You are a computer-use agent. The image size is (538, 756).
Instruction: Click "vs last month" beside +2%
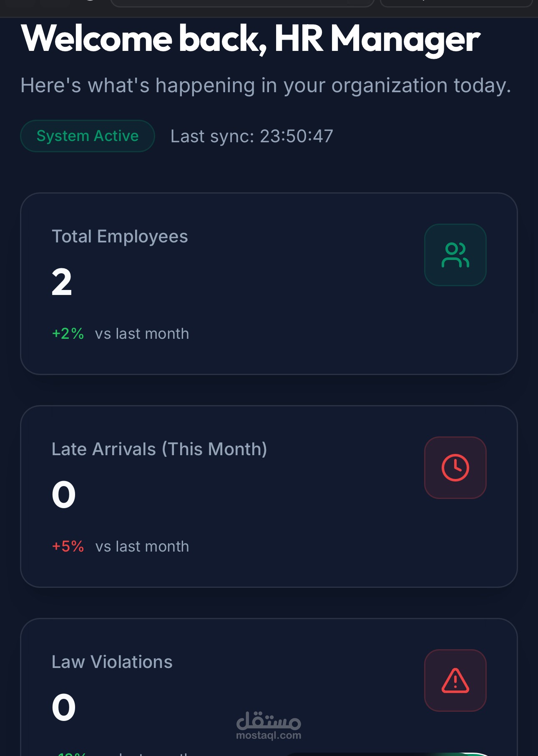[142, 334]
